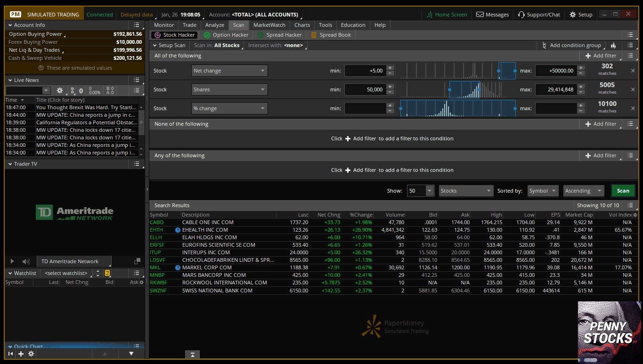Click the yellow number 2 watchlist link badge
Screen dimensions: 643x364
click(107, 273)
